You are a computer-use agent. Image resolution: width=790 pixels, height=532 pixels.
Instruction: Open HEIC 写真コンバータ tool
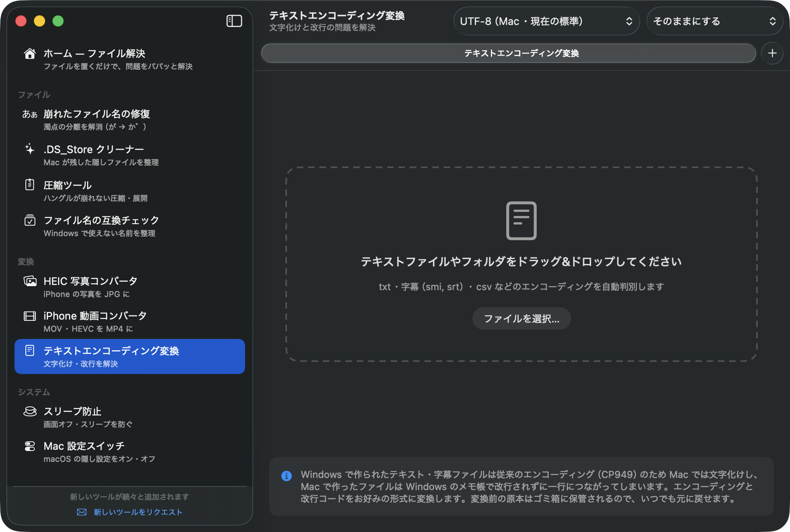coord(130,287)
